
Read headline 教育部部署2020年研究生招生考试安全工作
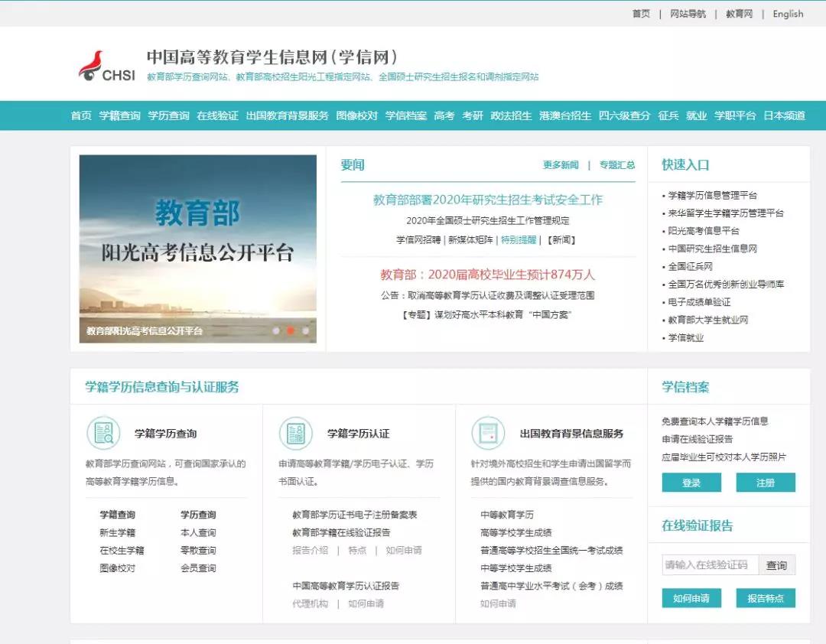point(488,200)
